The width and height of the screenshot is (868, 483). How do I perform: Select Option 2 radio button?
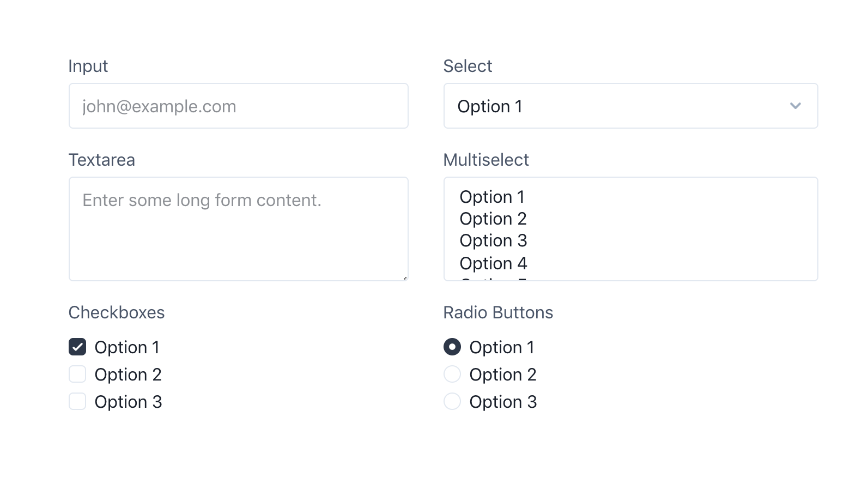(452, 374)
